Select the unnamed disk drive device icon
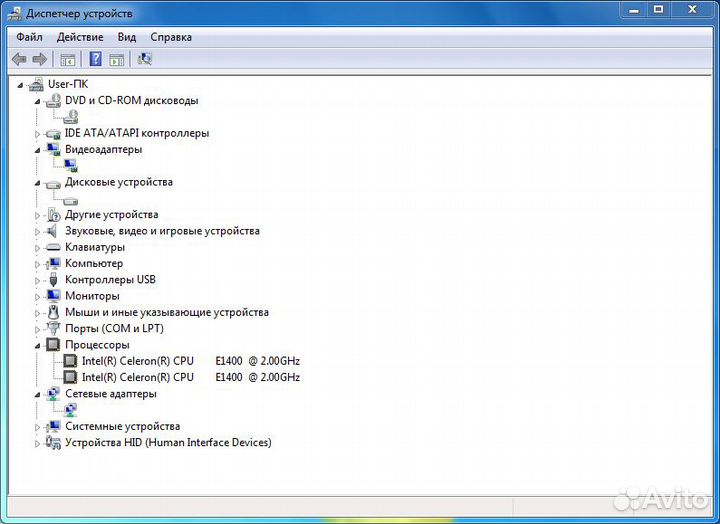 pyautogui.click(x=71, y=200)
